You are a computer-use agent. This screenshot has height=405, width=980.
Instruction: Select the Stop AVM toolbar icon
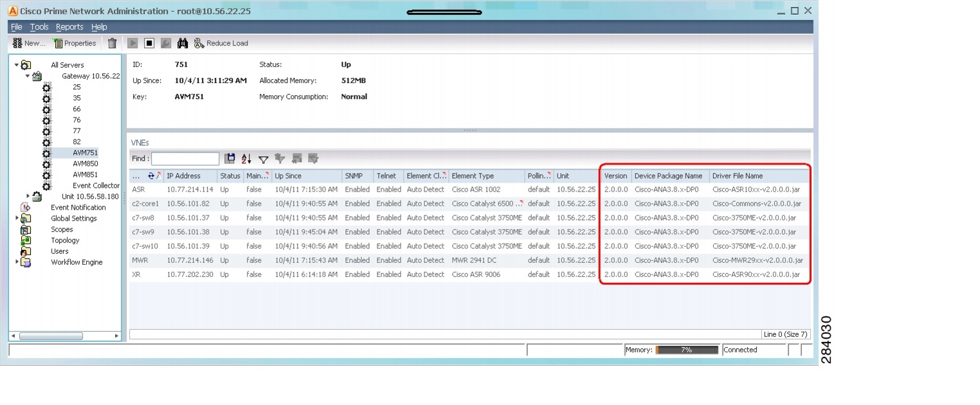pos(150,42)
